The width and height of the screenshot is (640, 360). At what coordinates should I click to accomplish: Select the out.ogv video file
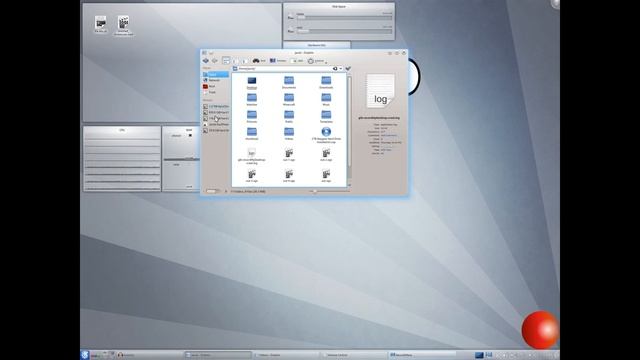[326, 176]
